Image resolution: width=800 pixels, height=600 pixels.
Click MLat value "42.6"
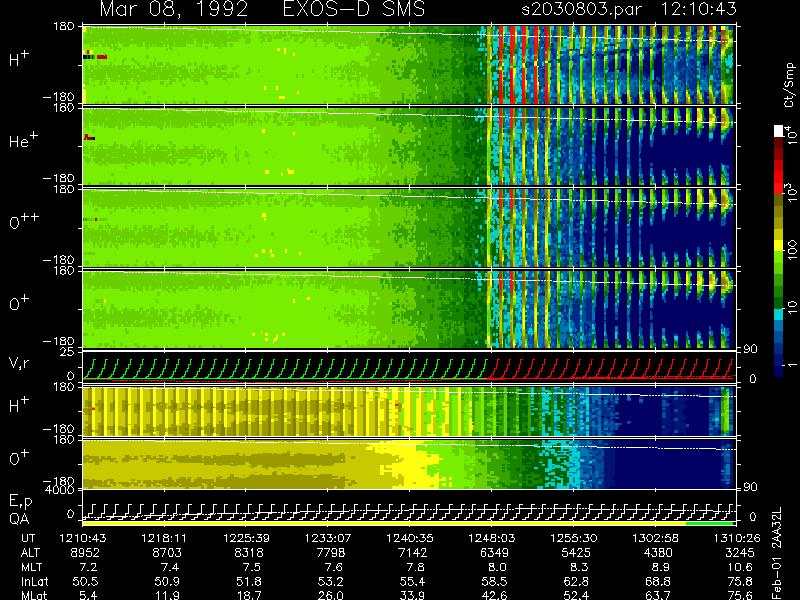pyautogui.click(x=494, y=595)
